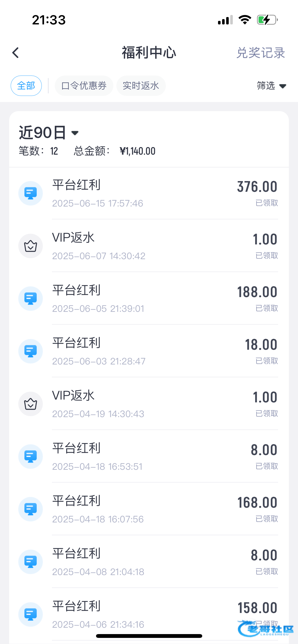This screenshot has width=298, height=644.
Task: Tap the 平台红利 icon dated 2025-06-15
Action: point(31,193)
